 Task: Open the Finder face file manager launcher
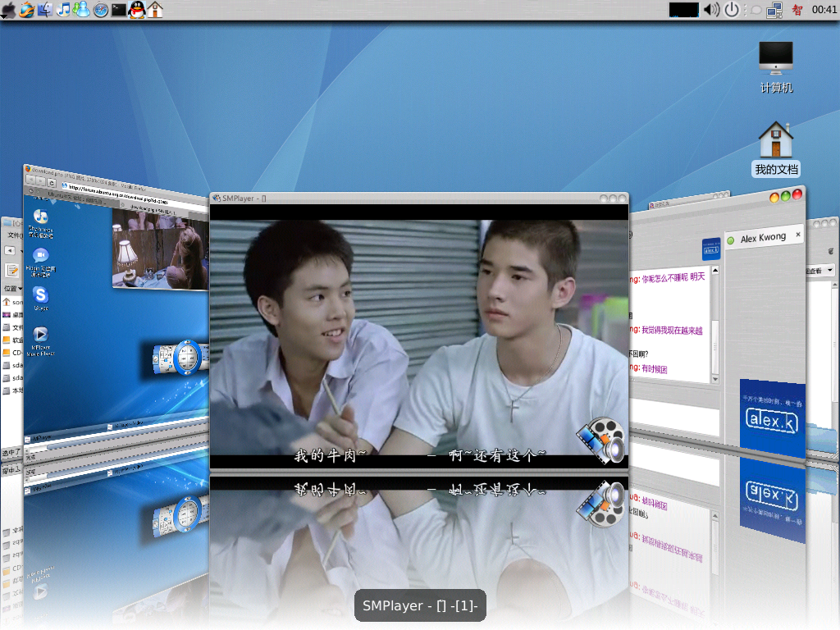click(45, 9)
